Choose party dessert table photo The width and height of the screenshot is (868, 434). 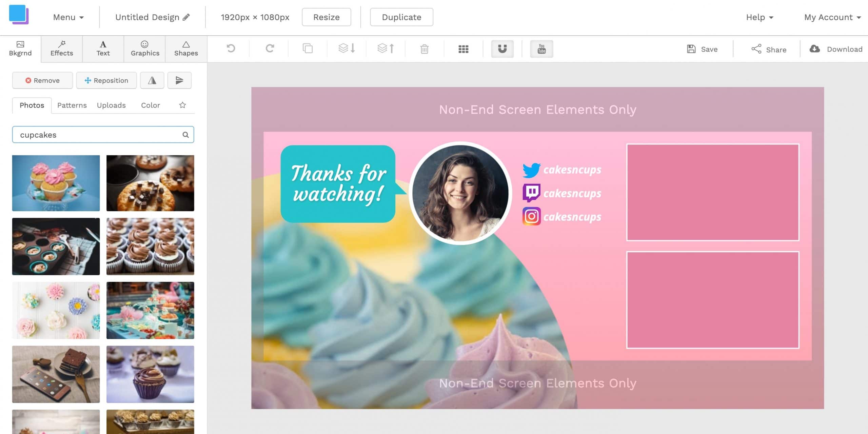150,310
